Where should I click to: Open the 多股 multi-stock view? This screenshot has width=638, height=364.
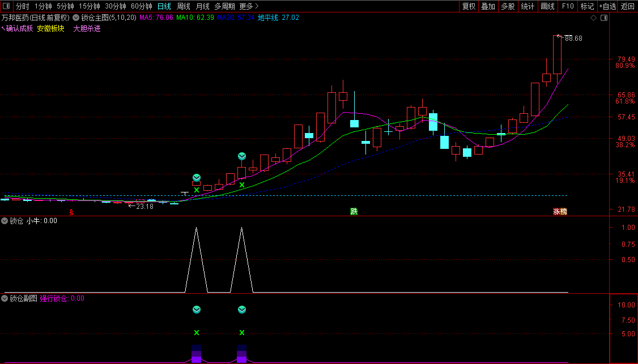tap(508, 6)
